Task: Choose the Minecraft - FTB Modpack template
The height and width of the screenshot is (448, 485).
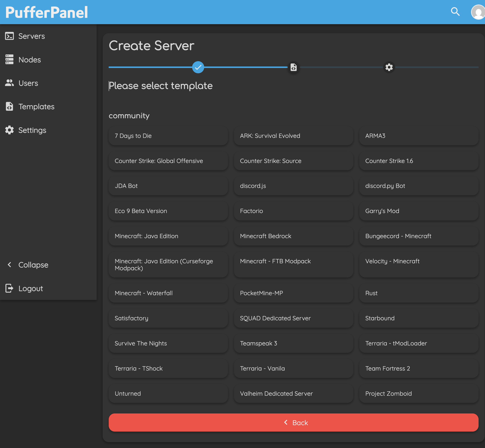Action: click(293, 265)
